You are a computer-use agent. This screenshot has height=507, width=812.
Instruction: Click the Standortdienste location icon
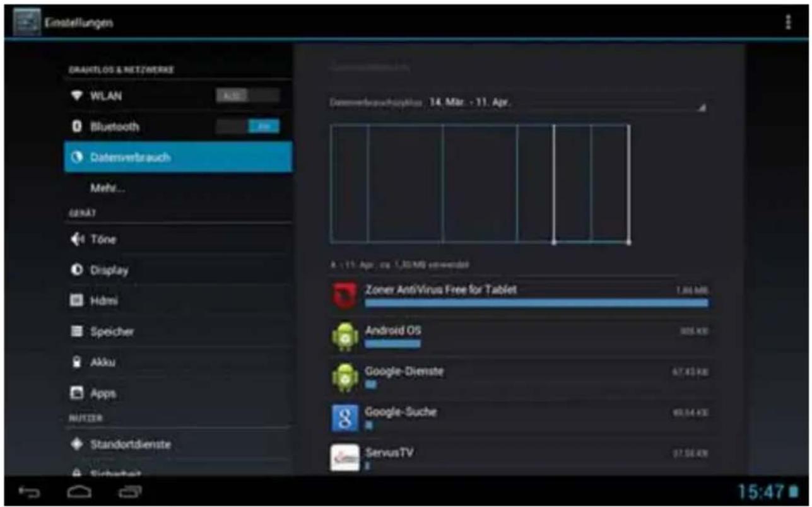(77, 445)
